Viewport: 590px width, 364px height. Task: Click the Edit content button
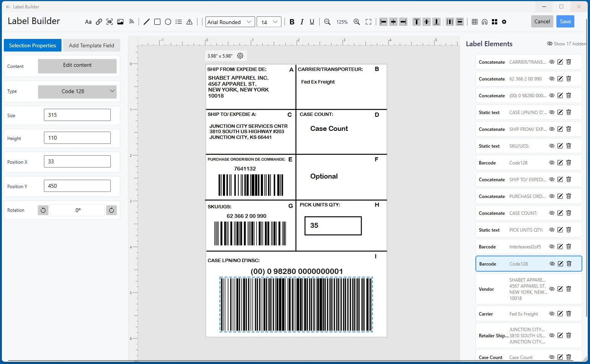(77, 65)
